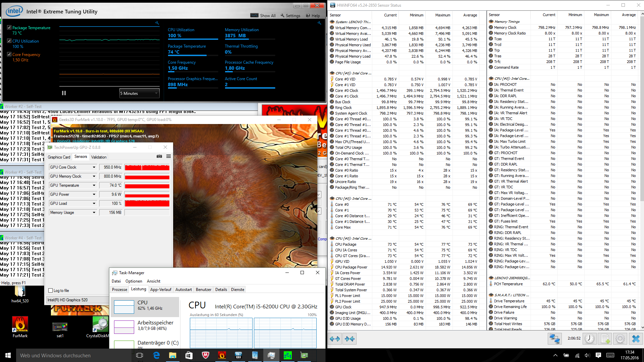Expand GPU Core Clock sensor dropdown

pos(94,167)
